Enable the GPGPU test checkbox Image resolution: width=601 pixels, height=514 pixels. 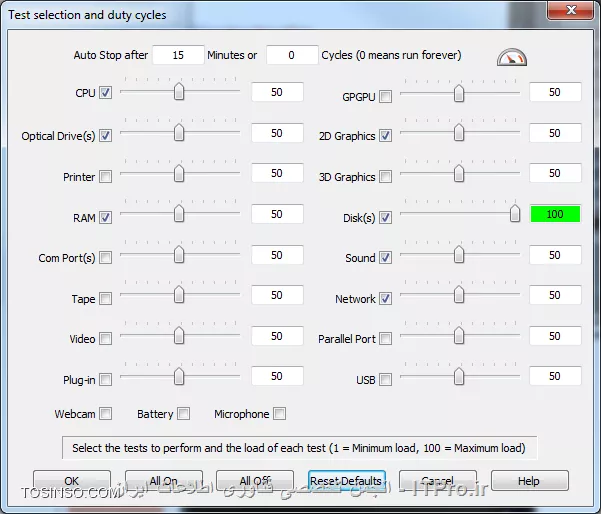pyautogui.click(x=386, y=97)
